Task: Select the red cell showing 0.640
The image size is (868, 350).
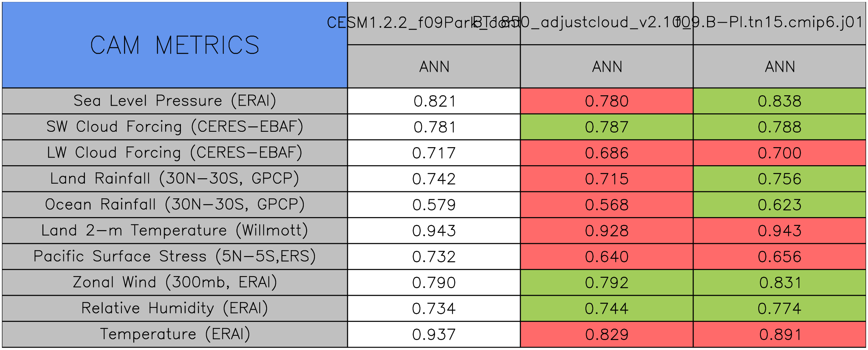Action: point(606,257)
